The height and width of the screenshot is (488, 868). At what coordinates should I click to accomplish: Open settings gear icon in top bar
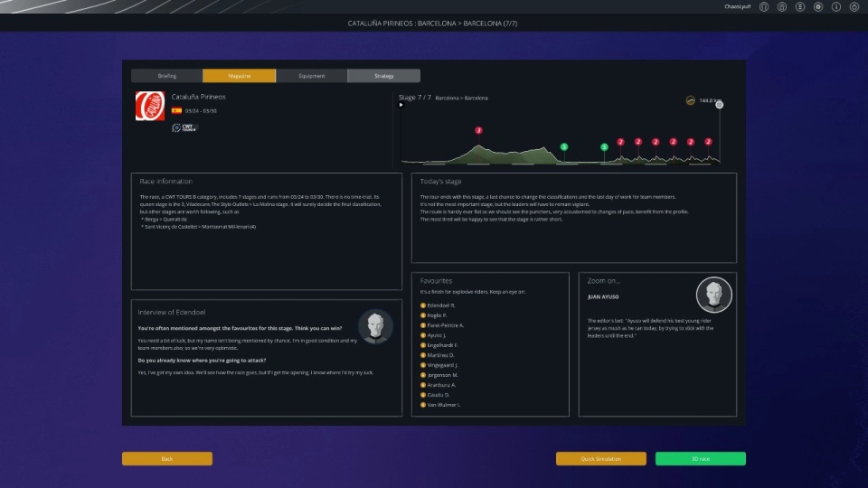click(x=818, y=7)
